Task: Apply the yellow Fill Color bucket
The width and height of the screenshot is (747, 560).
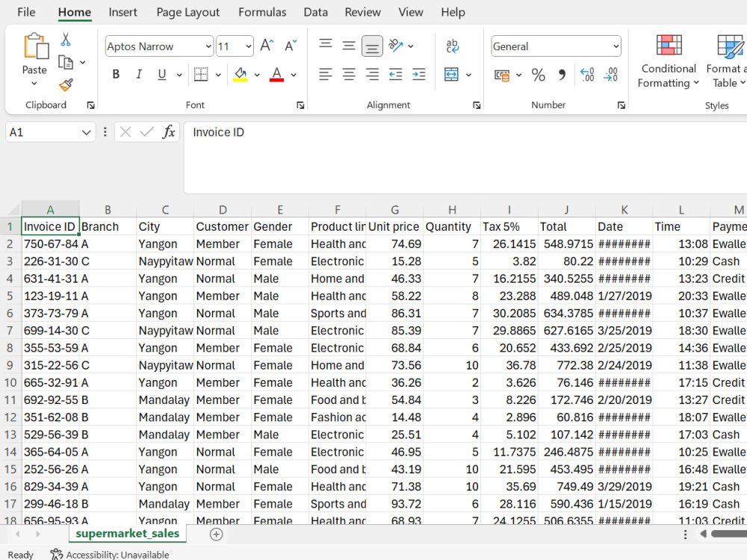Action: [241, 74]
